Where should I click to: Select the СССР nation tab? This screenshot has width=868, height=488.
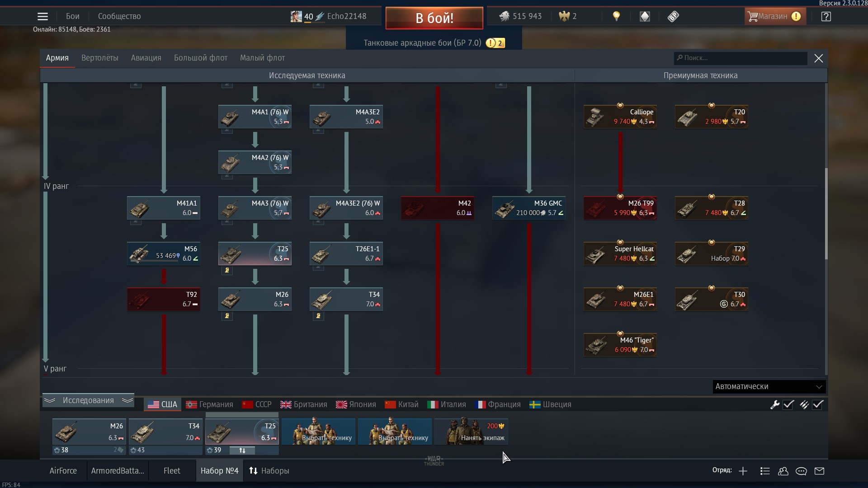(257, 404)
